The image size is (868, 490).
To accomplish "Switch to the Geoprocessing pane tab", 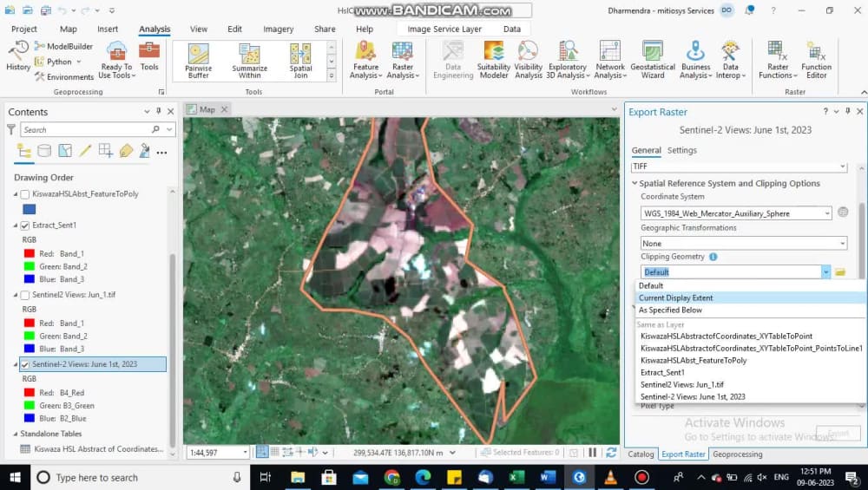I will tap(737, 454).
